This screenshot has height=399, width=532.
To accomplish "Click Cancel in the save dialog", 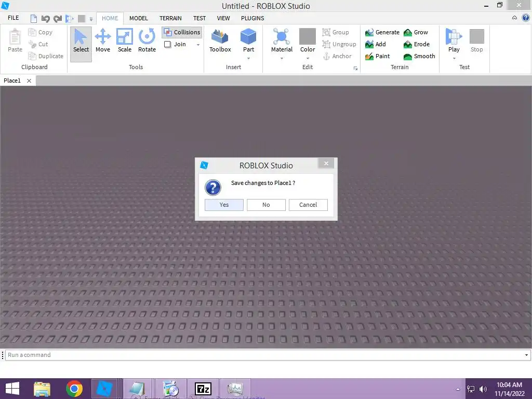I will 308,205.
